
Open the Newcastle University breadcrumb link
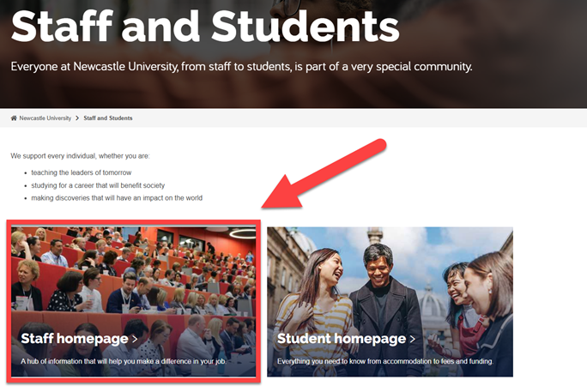point(45,118)
